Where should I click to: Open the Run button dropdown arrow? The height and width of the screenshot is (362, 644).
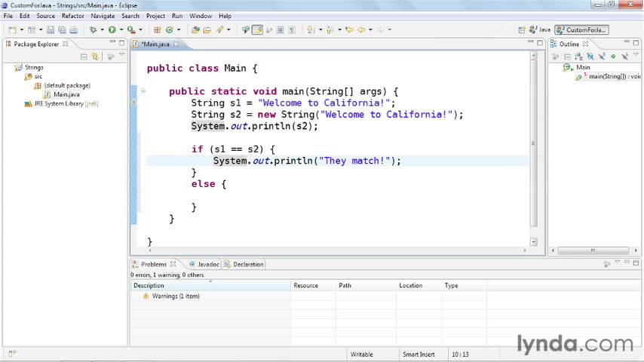click(121, 29)
